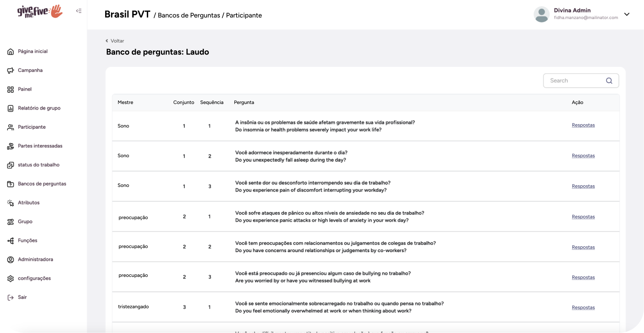
Task: Click the Página inicial home icon
Action: (x=11, y=52)
